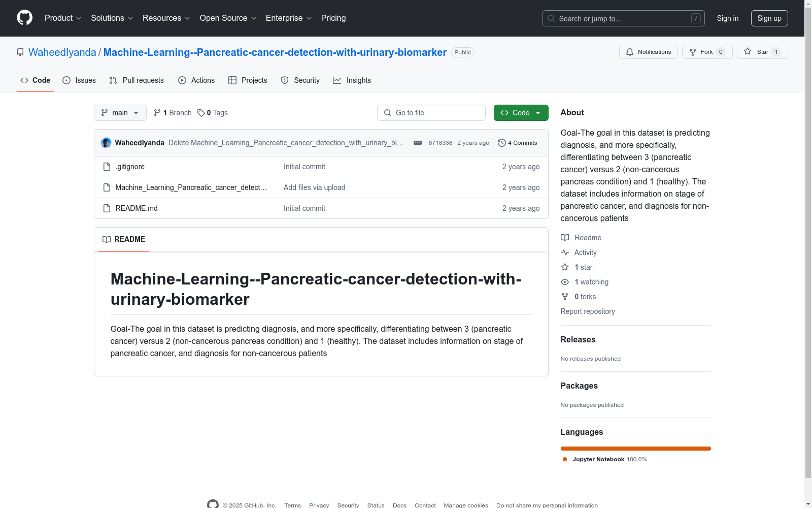Screen dimensions: 812x508
Task: Open the Pull requests tab
Action: click(x=137, y=80)
